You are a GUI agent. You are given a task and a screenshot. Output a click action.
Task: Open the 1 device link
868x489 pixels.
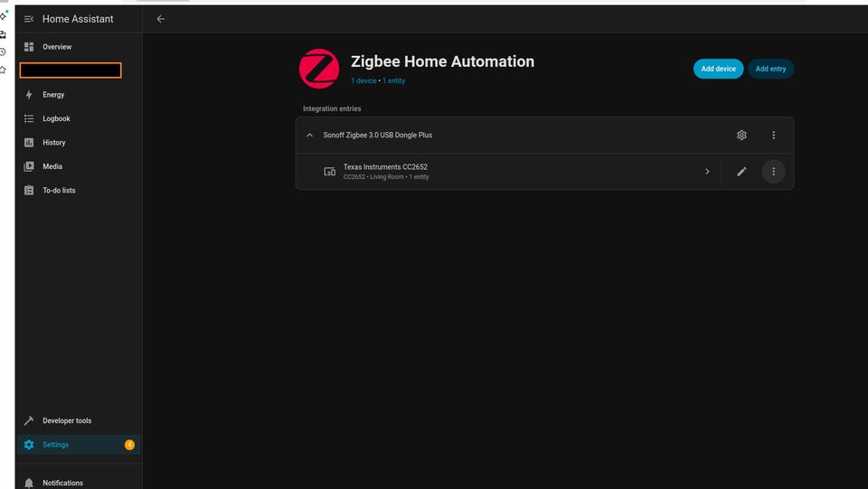click(363, 80)
